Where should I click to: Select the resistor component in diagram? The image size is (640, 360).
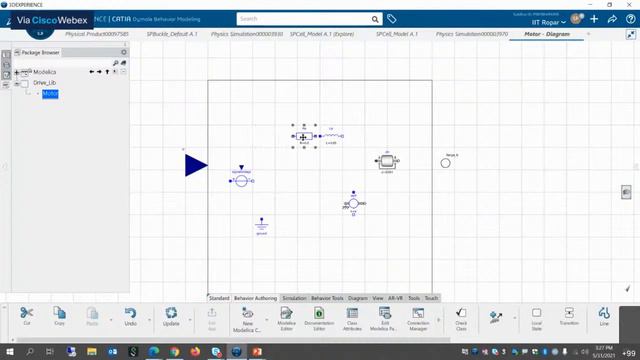pyautogui.click(x=304, y=136)
